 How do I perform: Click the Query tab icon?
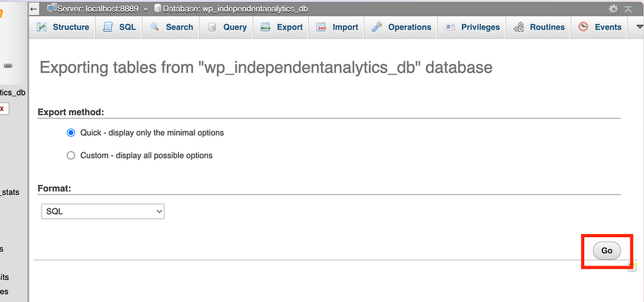click(x=212, y=27)
